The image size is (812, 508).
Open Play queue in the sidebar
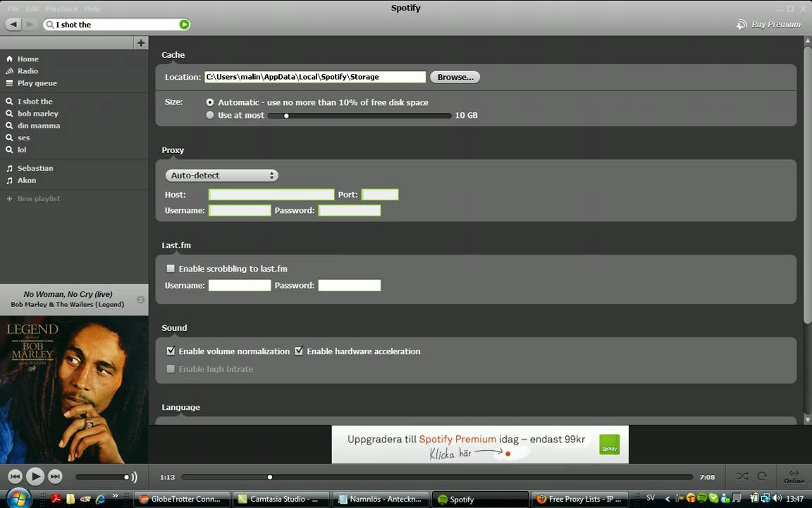tap(37, 83)
